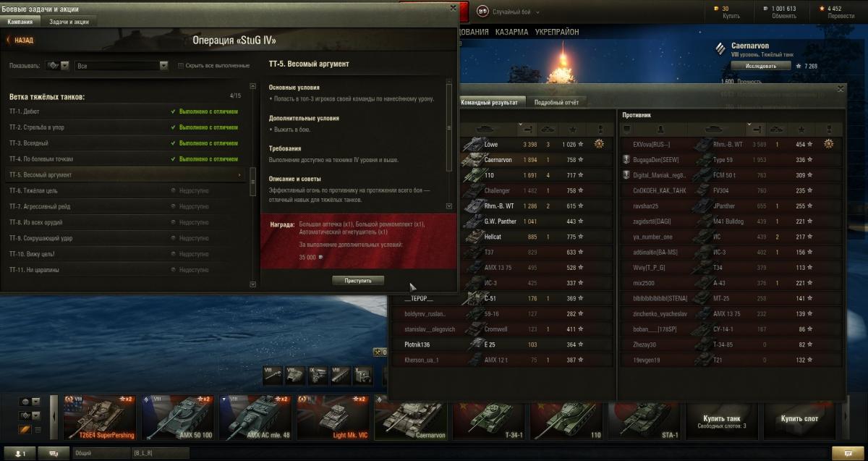The height and width of the screenshot is (461, 868).
Task: Open the vehicle type filter dropdown
Action: pyautogui.click(x=58, y=65)
